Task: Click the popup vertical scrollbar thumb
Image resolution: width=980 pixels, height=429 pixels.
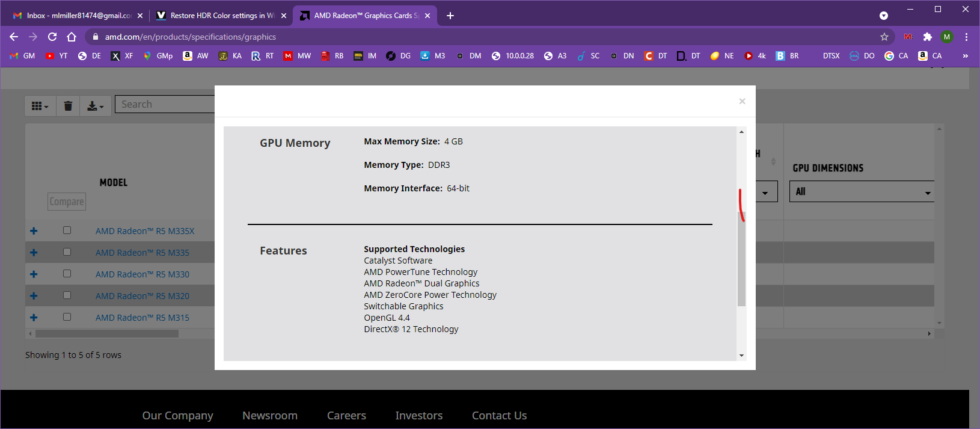Action: point(741,259)
